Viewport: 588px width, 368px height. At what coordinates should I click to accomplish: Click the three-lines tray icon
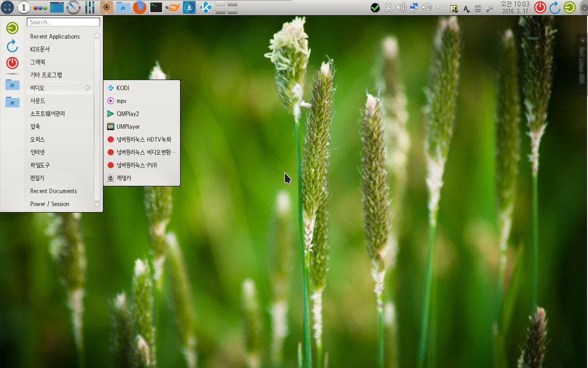tap(478, 8)
